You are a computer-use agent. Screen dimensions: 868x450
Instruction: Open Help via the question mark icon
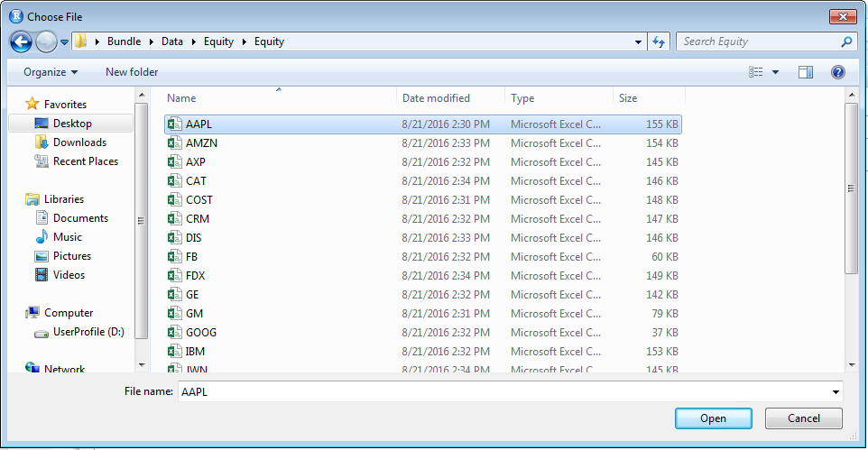point(838,72)
